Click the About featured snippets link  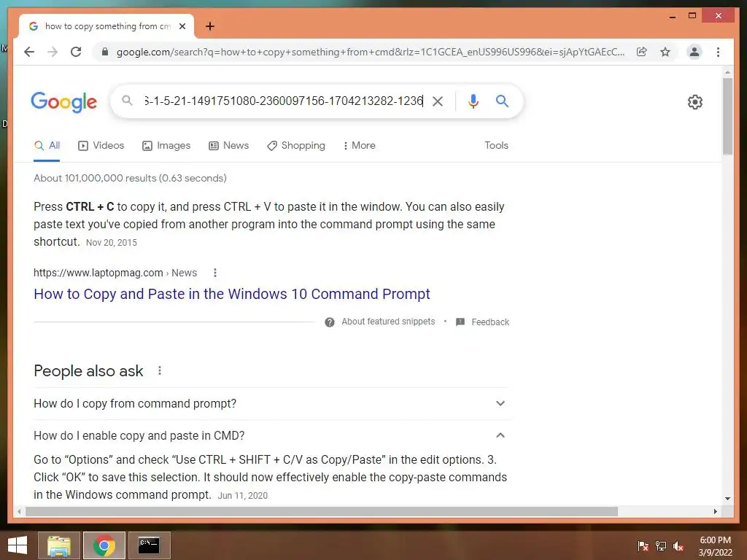click(x=388, y=322)
